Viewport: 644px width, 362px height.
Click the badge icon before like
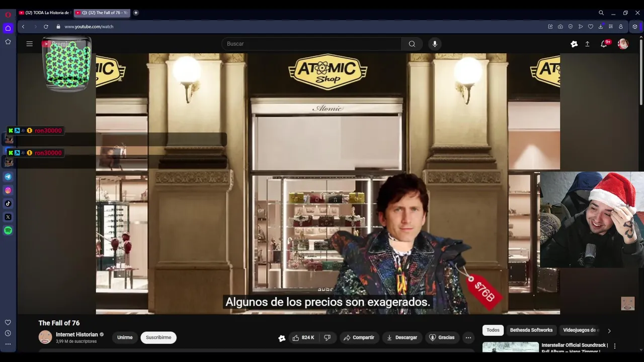click(x=282, y=338)
